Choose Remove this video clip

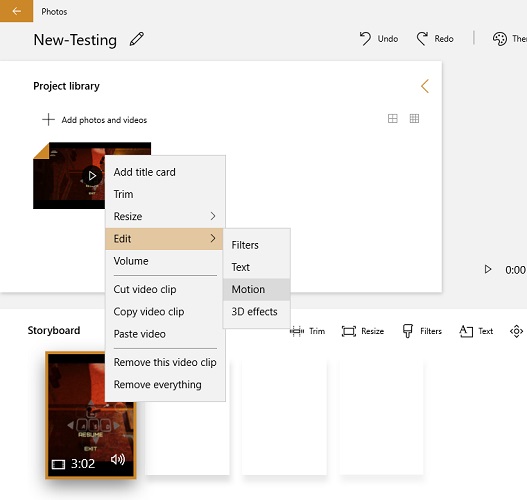[x=165, y=362]
